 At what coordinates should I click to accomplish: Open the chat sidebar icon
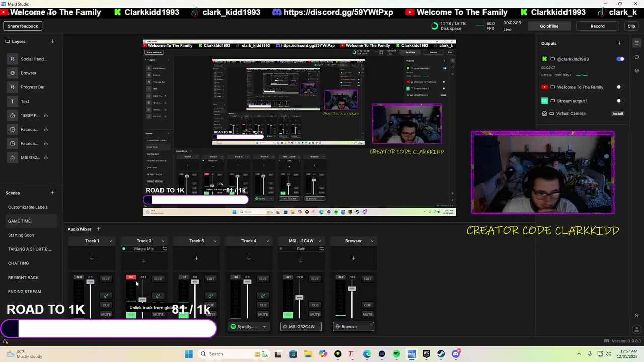637,57
